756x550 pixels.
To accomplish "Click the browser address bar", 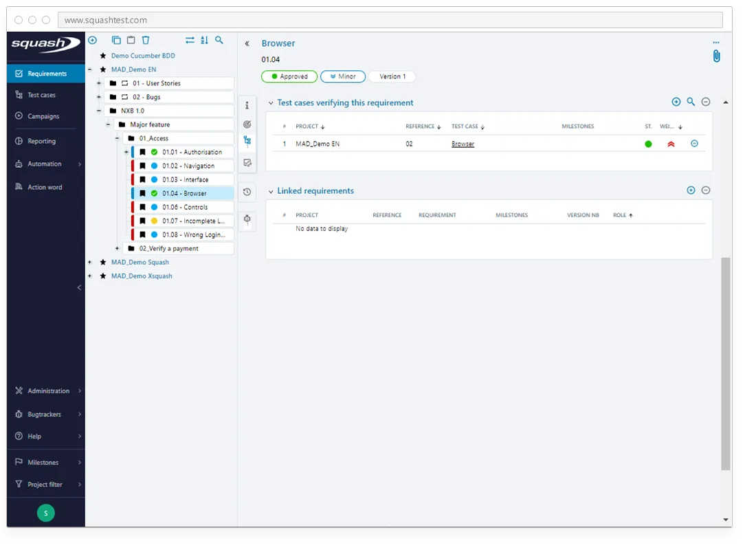I will click(390, 20).
